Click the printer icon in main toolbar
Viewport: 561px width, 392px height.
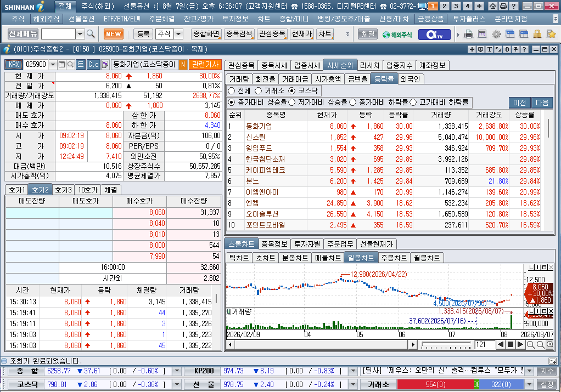468,35
